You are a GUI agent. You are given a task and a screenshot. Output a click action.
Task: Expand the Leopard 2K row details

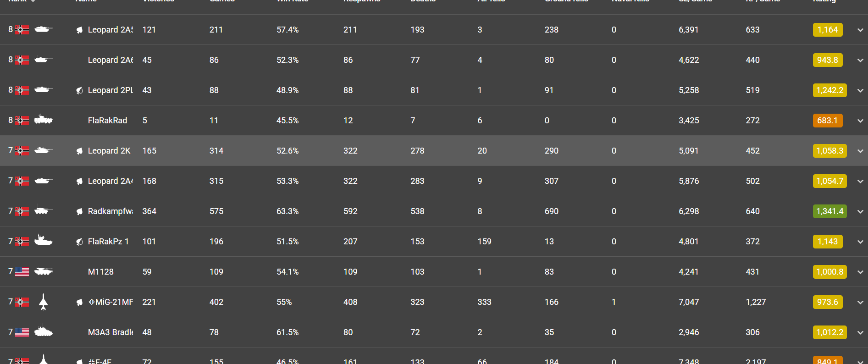click(x=860, y=151)
